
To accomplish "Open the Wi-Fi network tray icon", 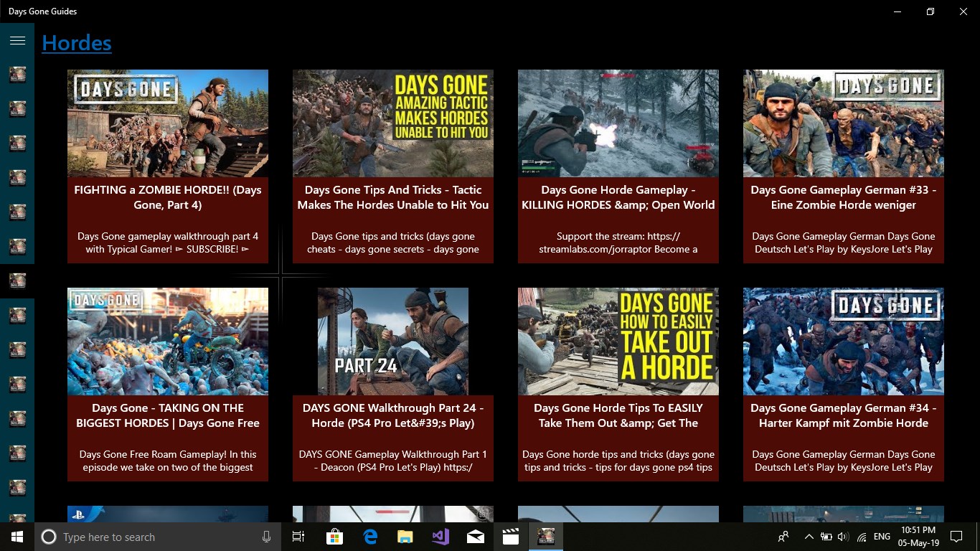I will (862, 537).
